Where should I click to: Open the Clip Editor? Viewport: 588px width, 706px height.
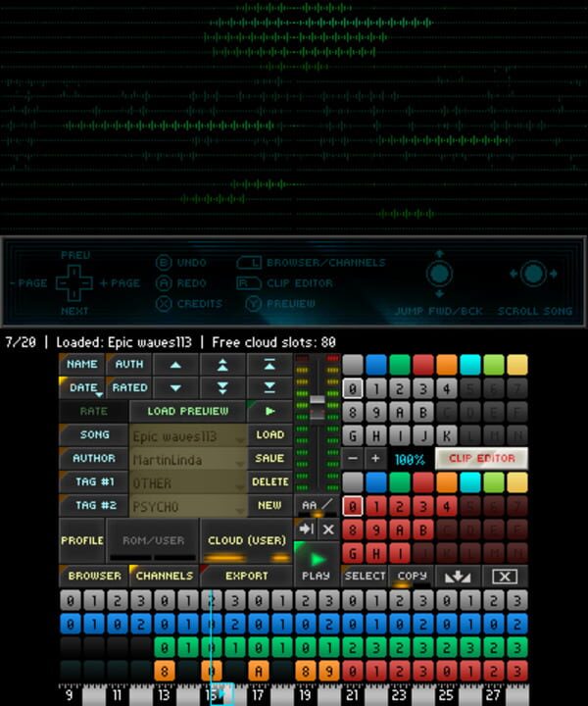481,459
